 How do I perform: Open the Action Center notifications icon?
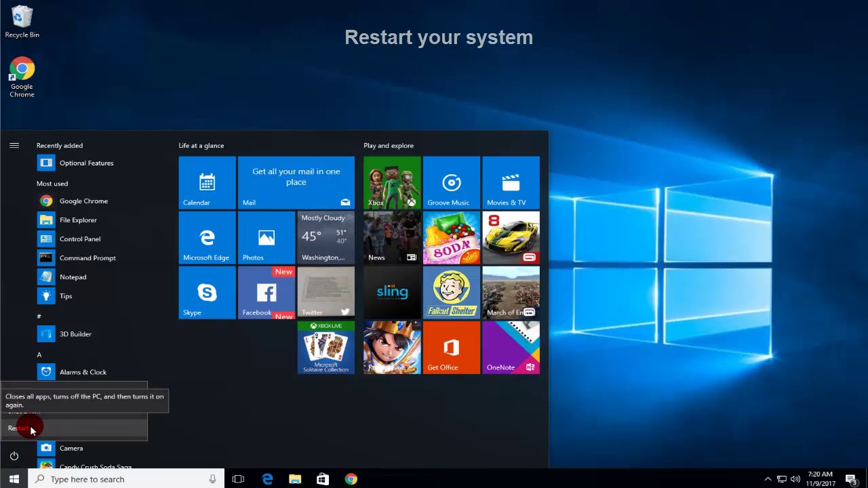[x=851, y=479]
